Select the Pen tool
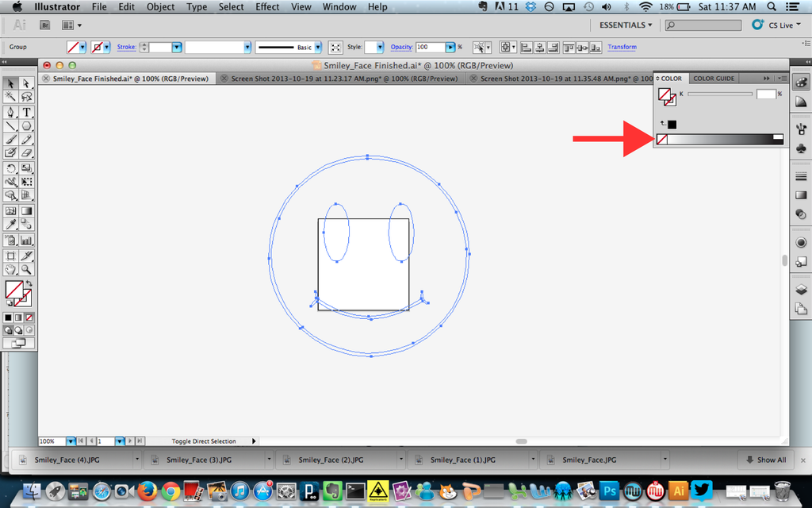This screenshot has height=508, width=812. click(x=11, y=112)
